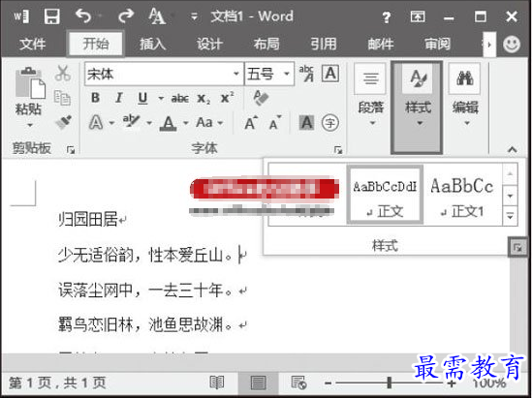
Task: Apply text effects outlined A
Action: (x=96, y=122)
